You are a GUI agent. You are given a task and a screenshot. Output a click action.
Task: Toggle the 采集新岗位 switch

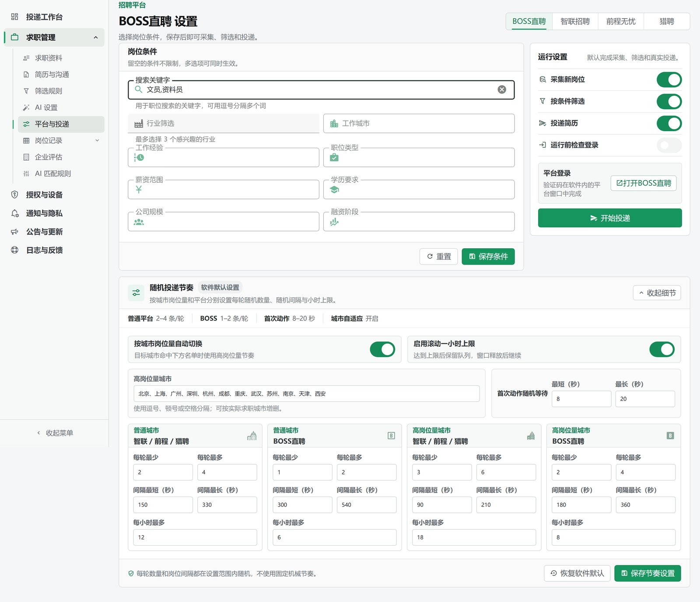(x=669, y=80)
